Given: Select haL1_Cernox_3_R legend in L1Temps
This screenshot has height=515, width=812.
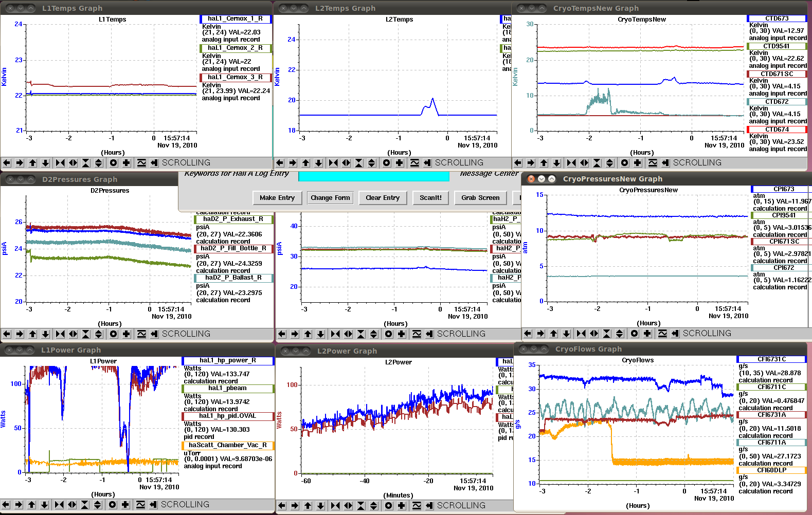Looking at the screenshot, I should 235,77.
